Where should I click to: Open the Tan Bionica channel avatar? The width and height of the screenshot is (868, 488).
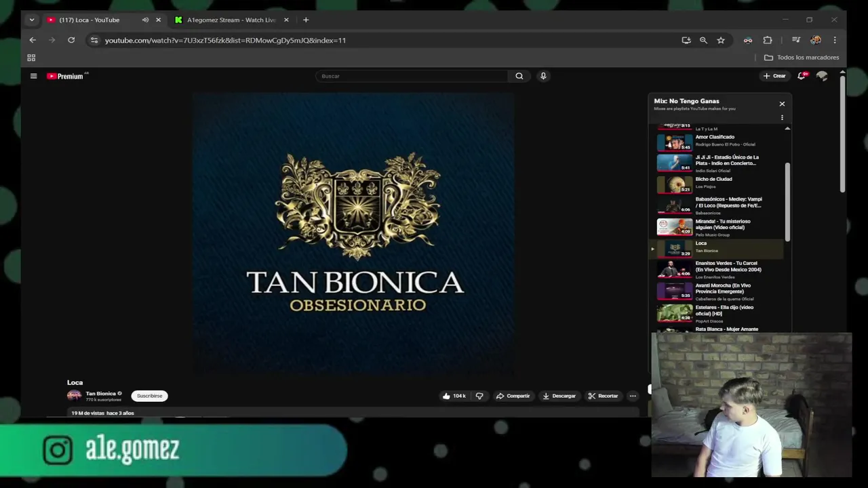pos(74,396)
